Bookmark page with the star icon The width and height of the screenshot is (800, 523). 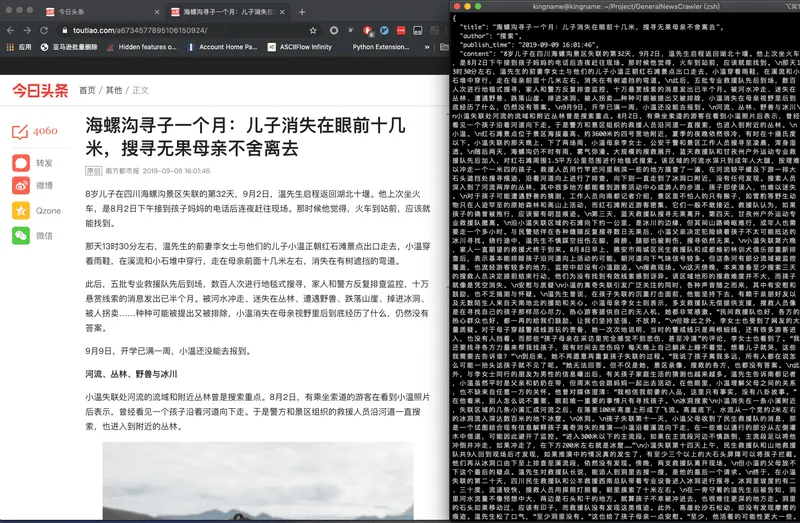pos(313,31)
